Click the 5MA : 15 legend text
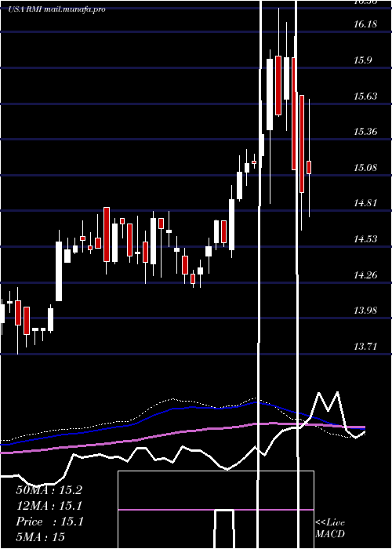392x549 pixels. pos(40,536)
